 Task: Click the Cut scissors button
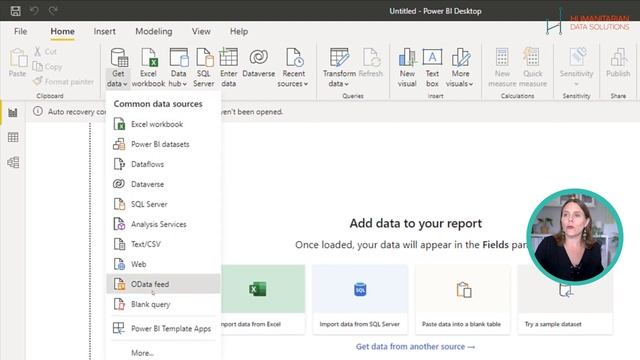pos(45,52)
